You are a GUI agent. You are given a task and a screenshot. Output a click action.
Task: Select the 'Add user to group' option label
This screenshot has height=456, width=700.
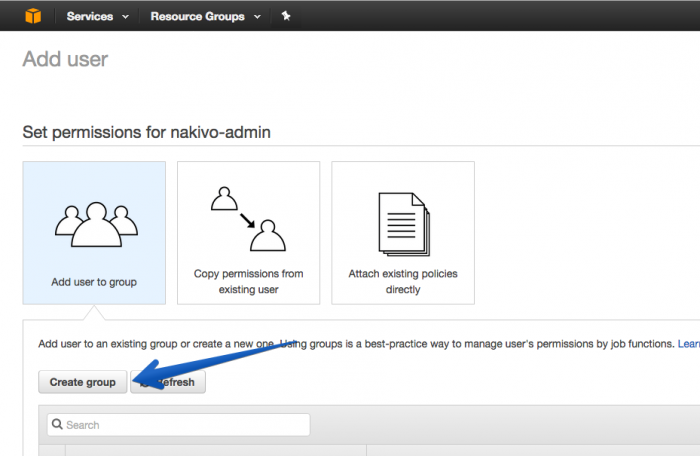(94, 282)
